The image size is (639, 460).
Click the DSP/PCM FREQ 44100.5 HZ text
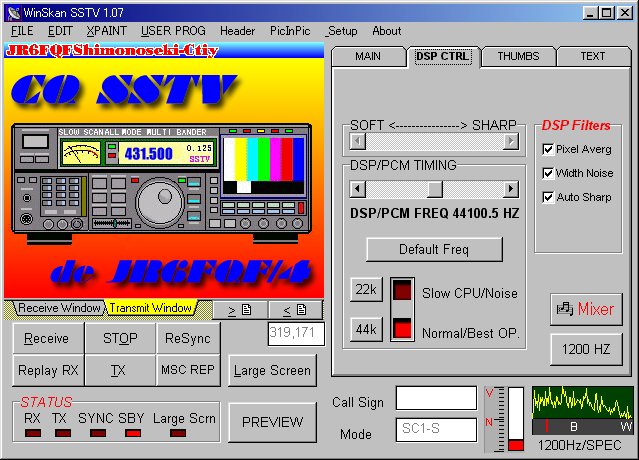point(434,213)
